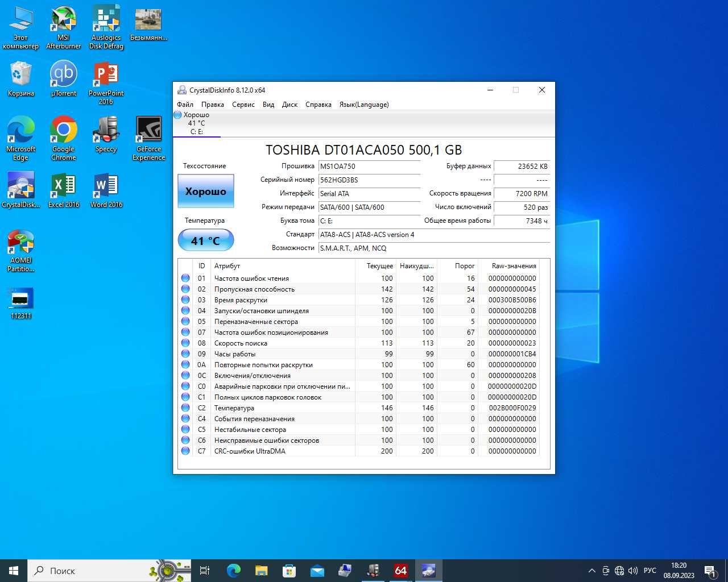728x582 pixels.
Task: Click the 41 °C temperature button
Action: click(206, 240)
